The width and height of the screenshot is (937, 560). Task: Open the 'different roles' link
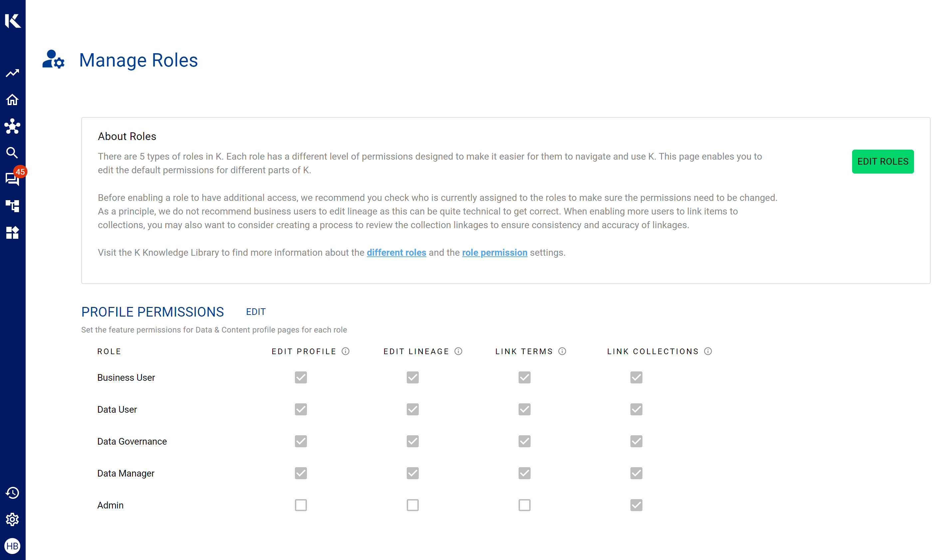[396, 252]
